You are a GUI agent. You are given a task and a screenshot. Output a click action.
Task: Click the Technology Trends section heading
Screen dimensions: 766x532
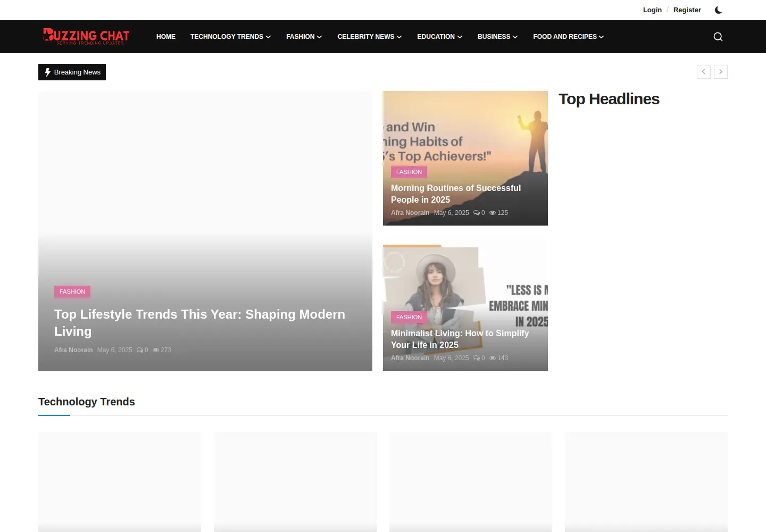[x=87, y=402]
